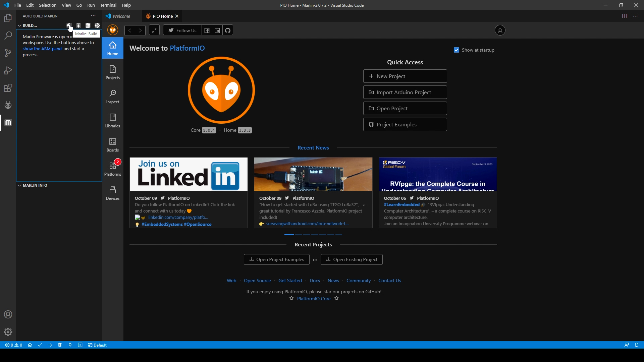644x362 pixels.
Task: Click PlatformIO serial monitor plug icon
Action: point(70,345)
